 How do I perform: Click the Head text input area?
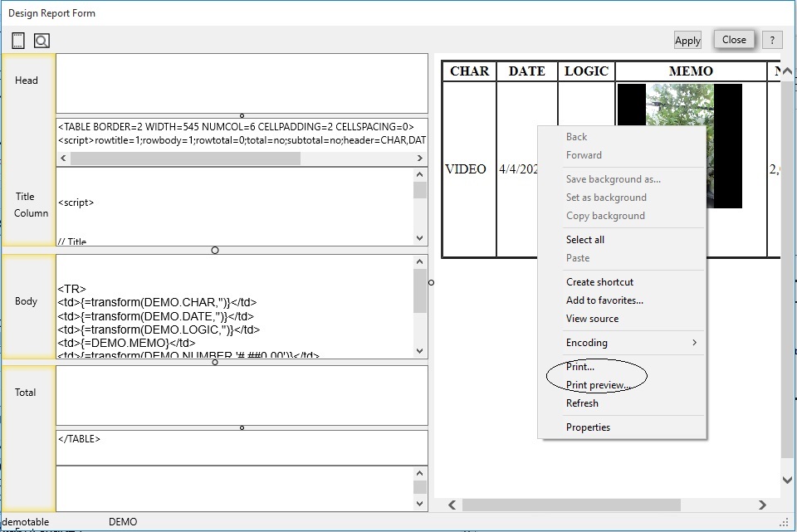(x=242, y=83)
